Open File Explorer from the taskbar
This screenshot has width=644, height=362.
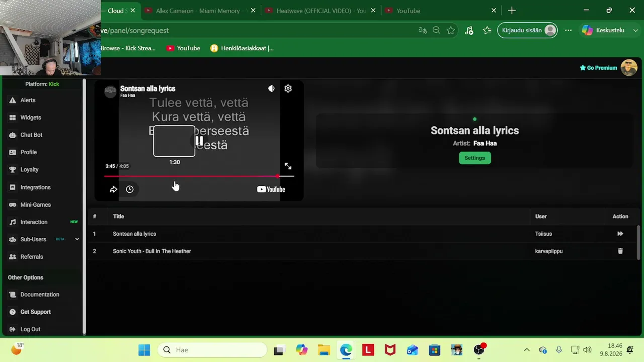point(324,350)
